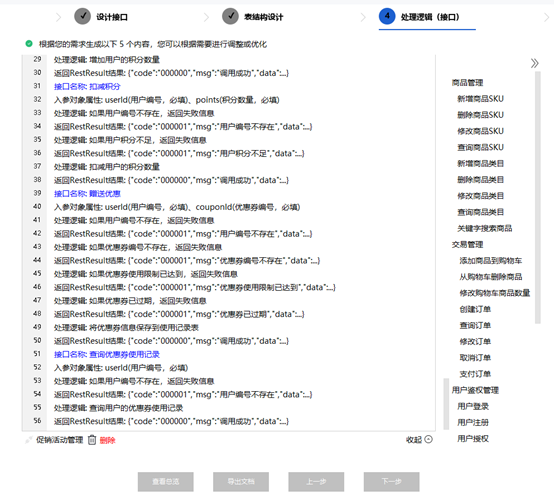Click the 促销活动管理 label

point(60,440)
